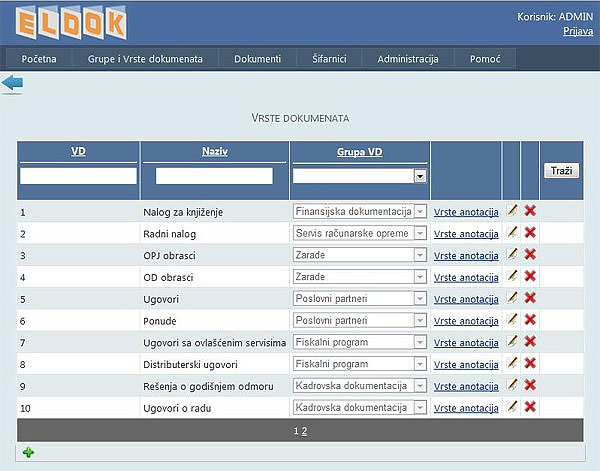
Task: Delete the Ponude row
Action: pyautogui.click(x=530, y=320)
